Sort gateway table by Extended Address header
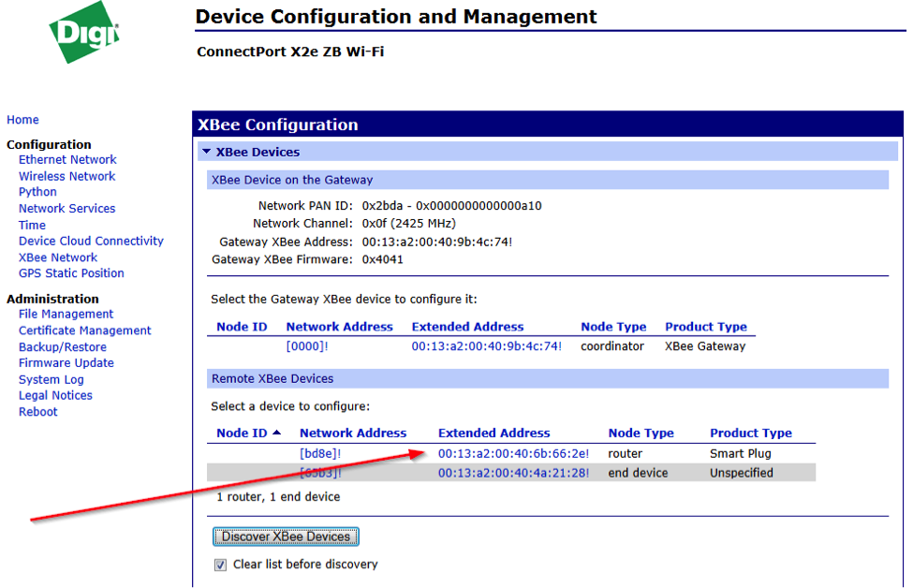Image resolution: width=913 pixels, height=588 pixels. click(467, 327)
